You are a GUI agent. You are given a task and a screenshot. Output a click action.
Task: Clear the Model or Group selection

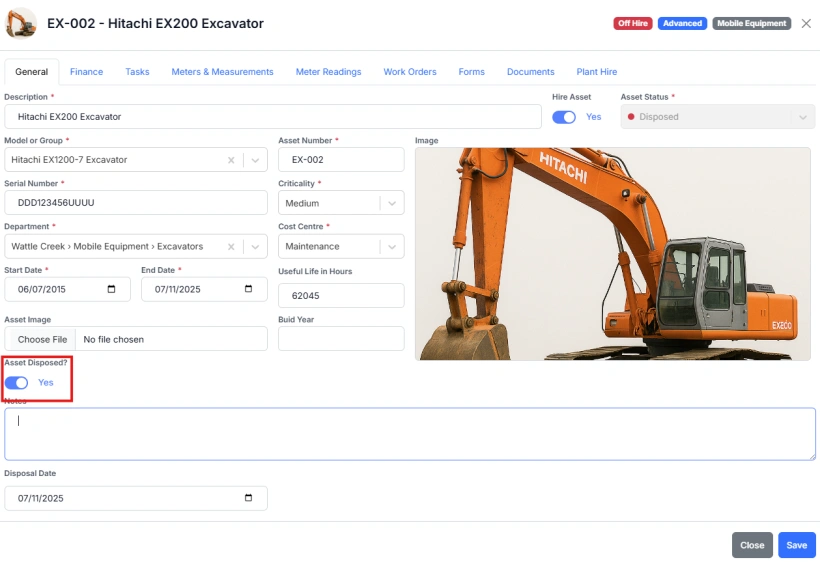point(231,160)
